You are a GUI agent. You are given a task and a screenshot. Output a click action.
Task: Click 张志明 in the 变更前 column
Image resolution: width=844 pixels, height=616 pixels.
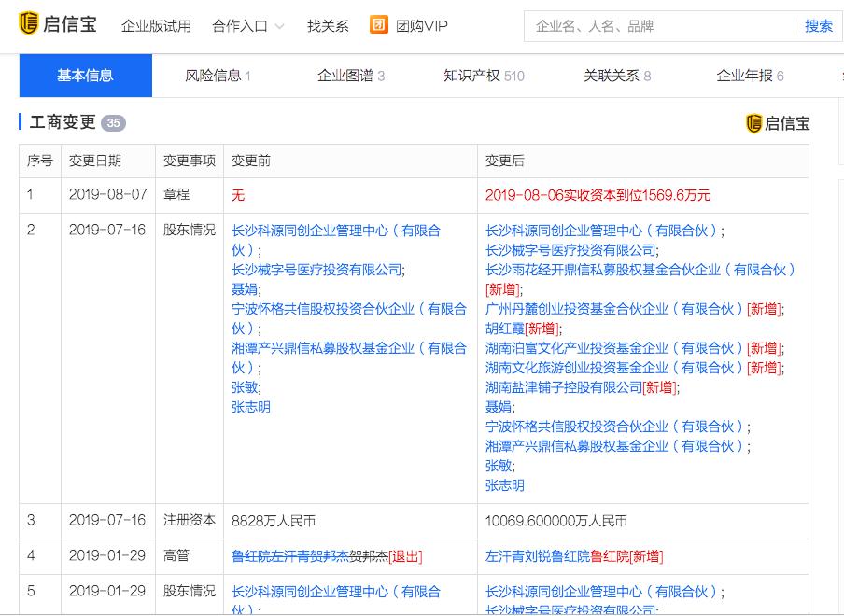click(x=251, y=407)
